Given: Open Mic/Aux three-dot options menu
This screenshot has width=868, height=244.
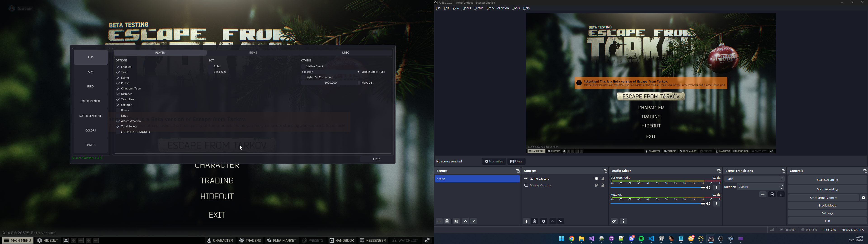Looking at the screenshot, I should coord(717,204).
